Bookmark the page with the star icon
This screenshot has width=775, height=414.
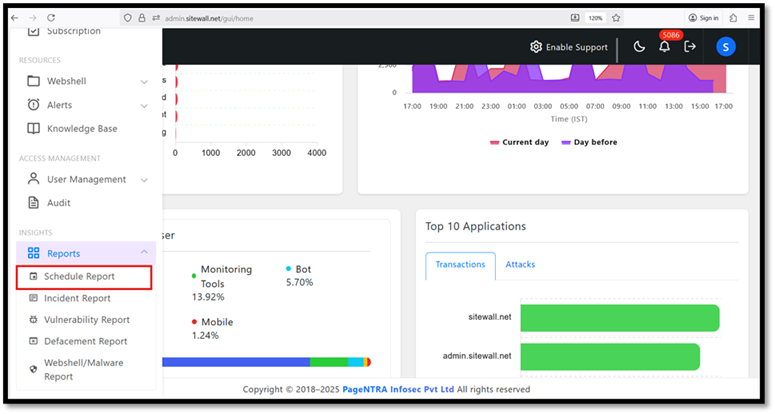tap(616, 18)
